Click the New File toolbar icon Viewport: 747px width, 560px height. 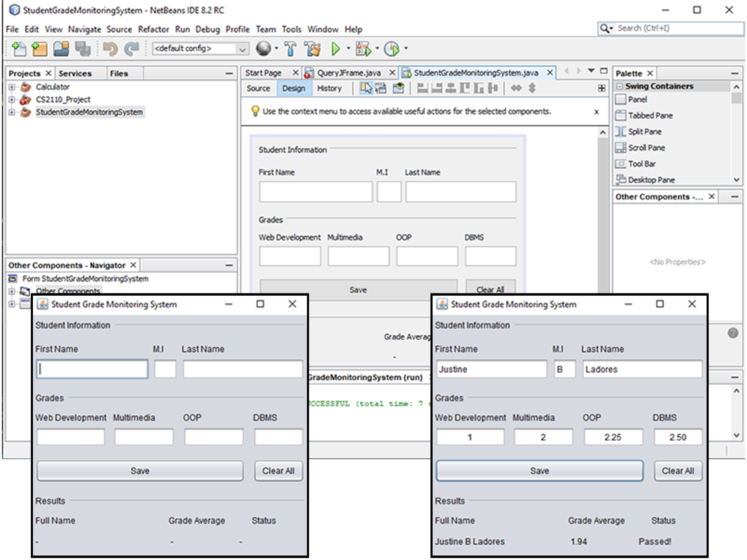click(x=19, y=49)
